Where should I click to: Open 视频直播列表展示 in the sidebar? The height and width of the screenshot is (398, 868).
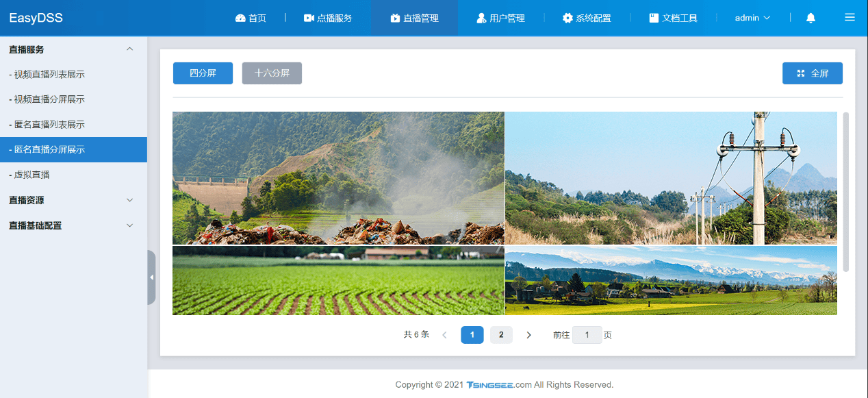pyautogui.click(x=49, y=75)
